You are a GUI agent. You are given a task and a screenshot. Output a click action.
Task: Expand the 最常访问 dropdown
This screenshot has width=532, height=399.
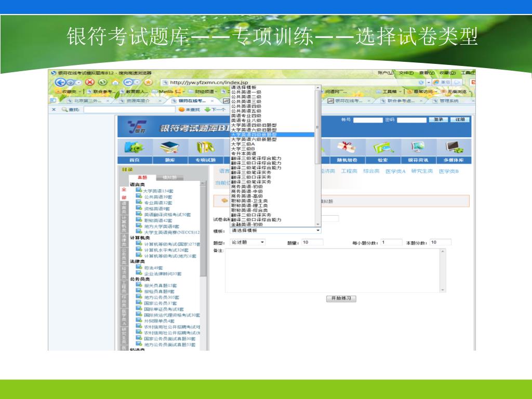point(436,91)
